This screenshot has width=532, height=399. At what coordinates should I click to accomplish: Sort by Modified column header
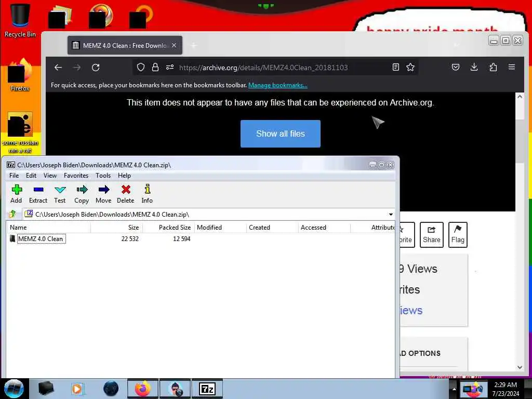[x=220, y=228]
